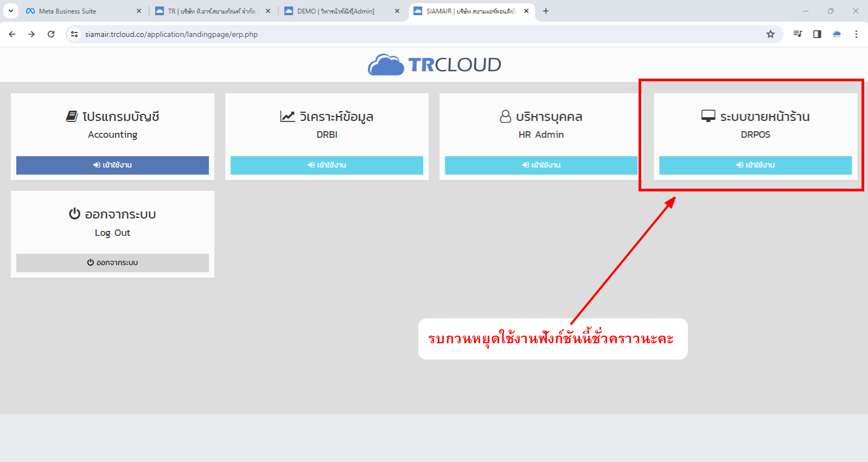Click the grey Log Out button
The width and height of the screenshot is (868, 462).
tap(112, 263)
